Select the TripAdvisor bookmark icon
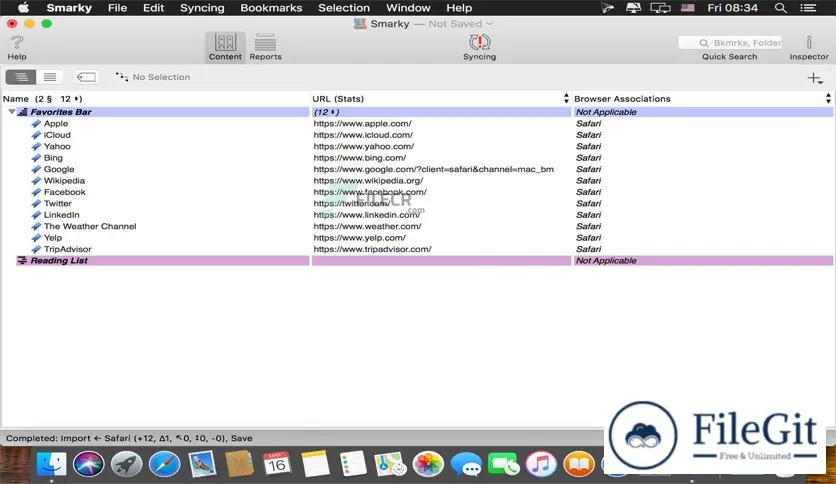Viewport: 836px width, 484px height. [x=36, y=249]
